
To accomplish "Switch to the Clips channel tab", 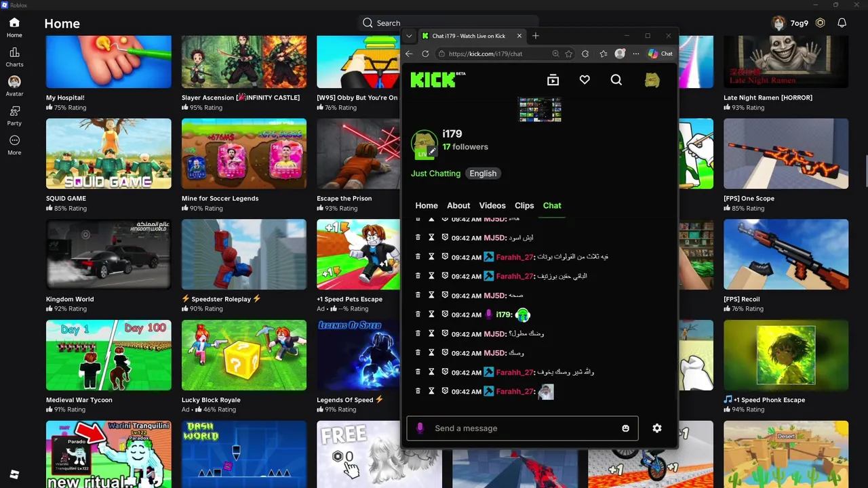I will coord(524,205).
